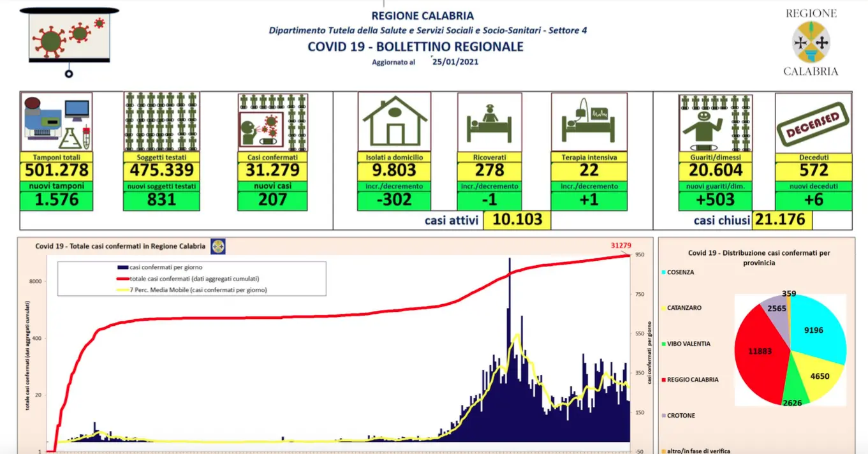Click the nuovi casi value 207
This screenshot has width=868, height=454.
tap(272, 200)
